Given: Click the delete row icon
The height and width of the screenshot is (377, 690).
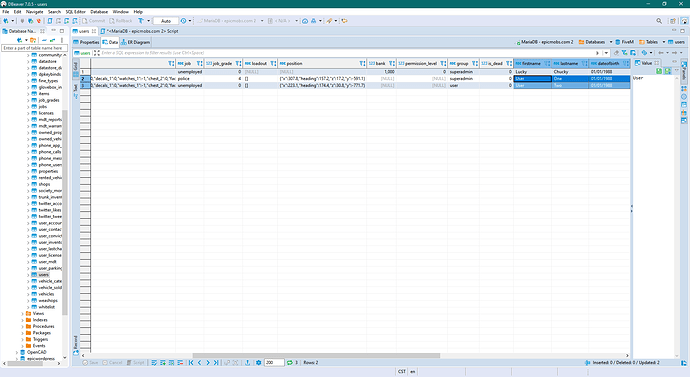Looking at the screenshot, I should pyautogui.click(x=180, y=362).
